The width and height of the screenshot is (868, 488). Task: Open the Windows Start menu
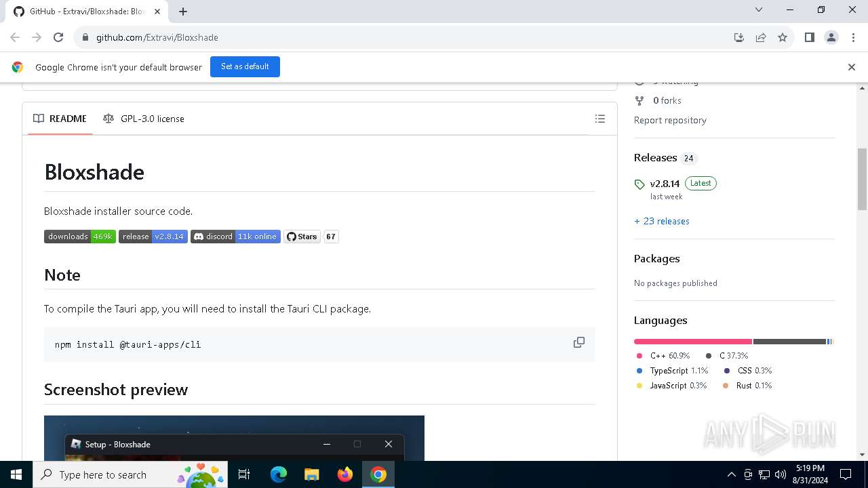pyautogui.click(x=16, y=474)
